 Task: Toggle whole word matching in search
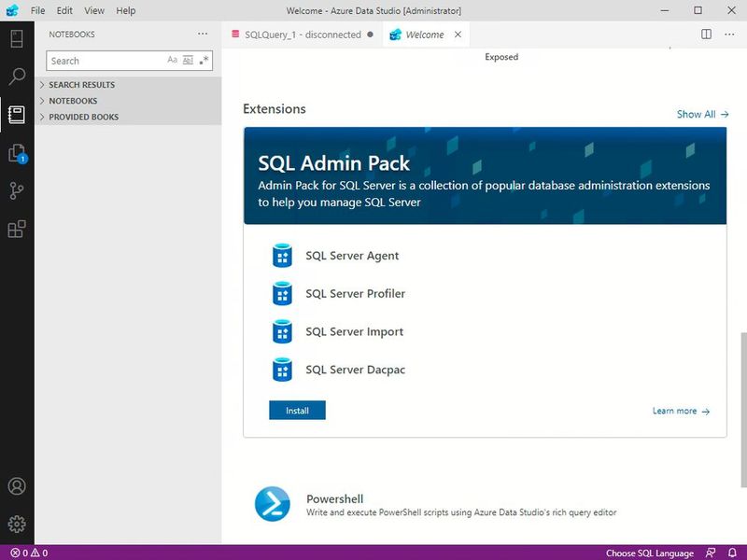click(188, 60)
